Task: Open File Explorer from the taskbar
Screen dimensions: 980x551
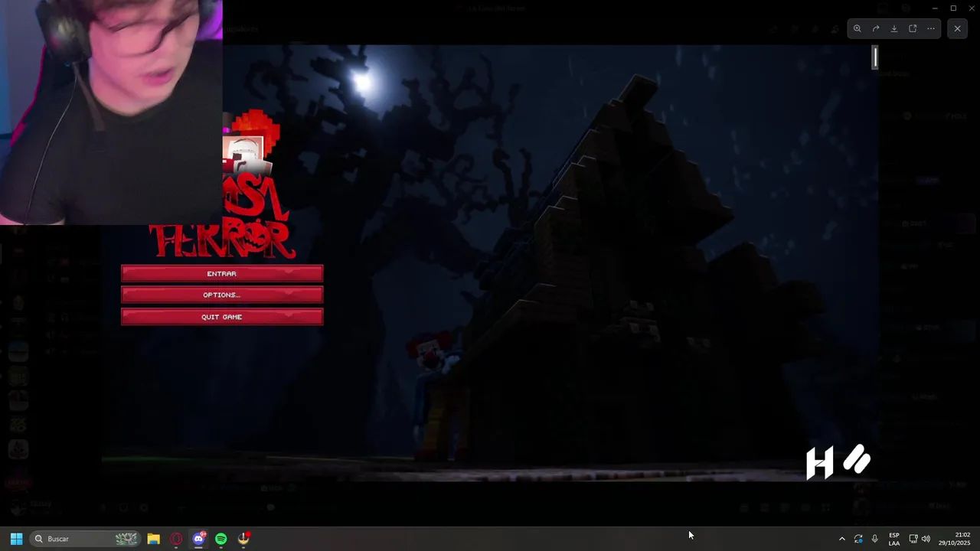Action: point(153,539)
